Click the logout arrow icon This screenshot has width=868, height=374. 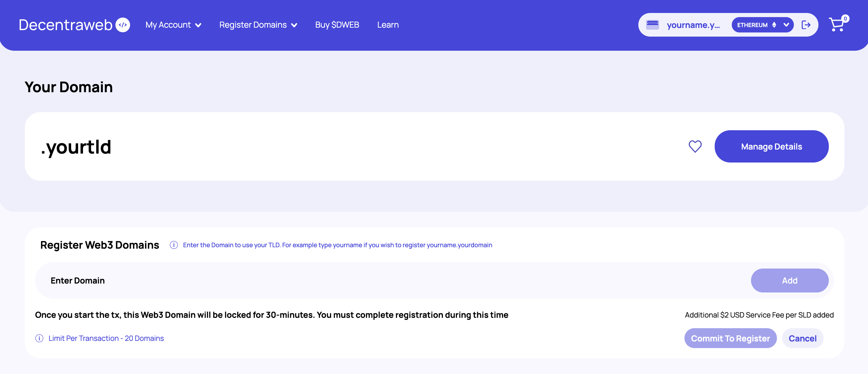pos(806,25)
